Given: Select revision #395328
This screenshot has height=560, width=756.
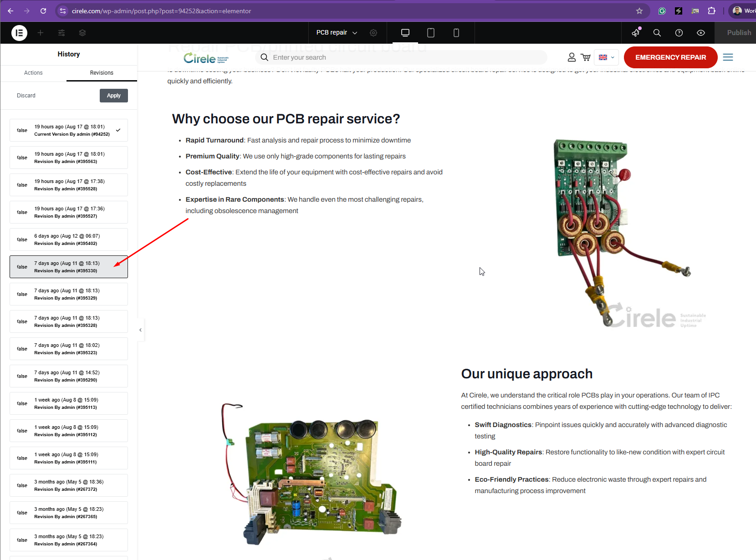Looking at the screenshot, I should 69,321.
